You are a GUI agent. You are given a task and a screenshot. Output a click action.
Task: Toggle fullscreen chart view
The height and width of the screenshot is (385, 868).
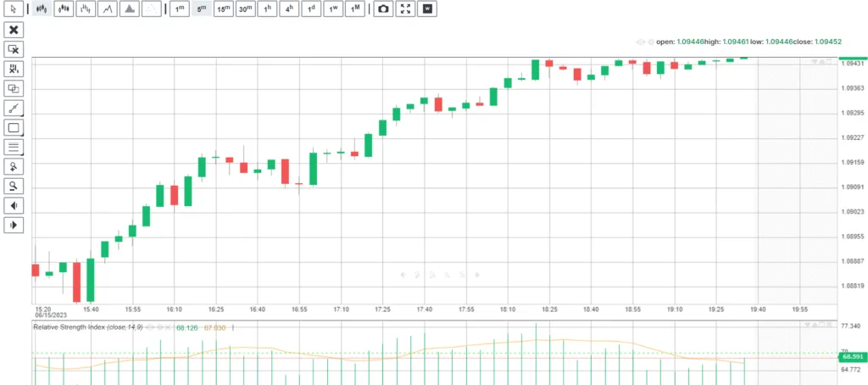[x=405, y=8]
